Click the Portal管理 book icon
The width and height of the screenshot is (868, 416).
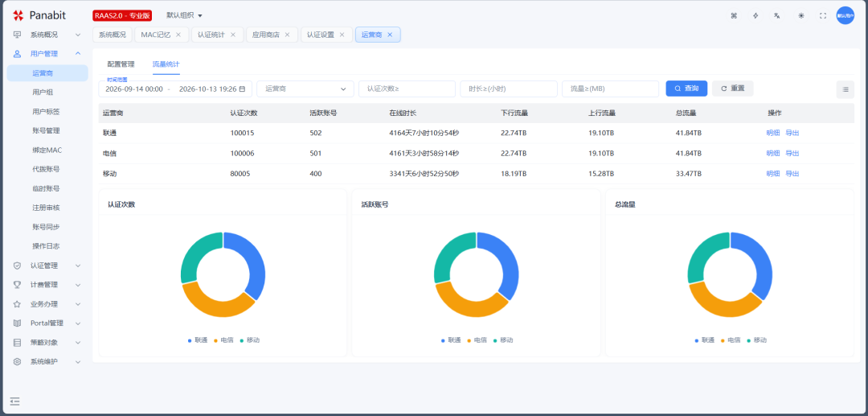[x=17, y=323]
